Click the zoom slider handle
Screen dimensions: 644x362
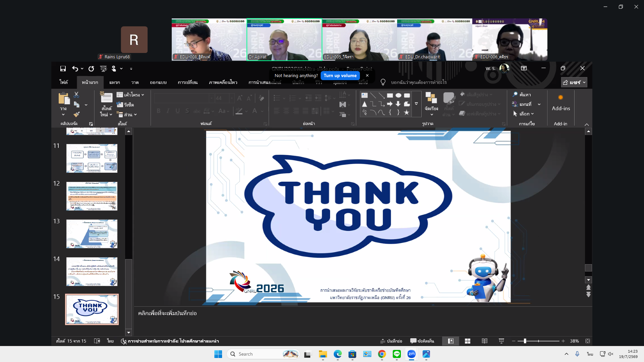(525, 341)
